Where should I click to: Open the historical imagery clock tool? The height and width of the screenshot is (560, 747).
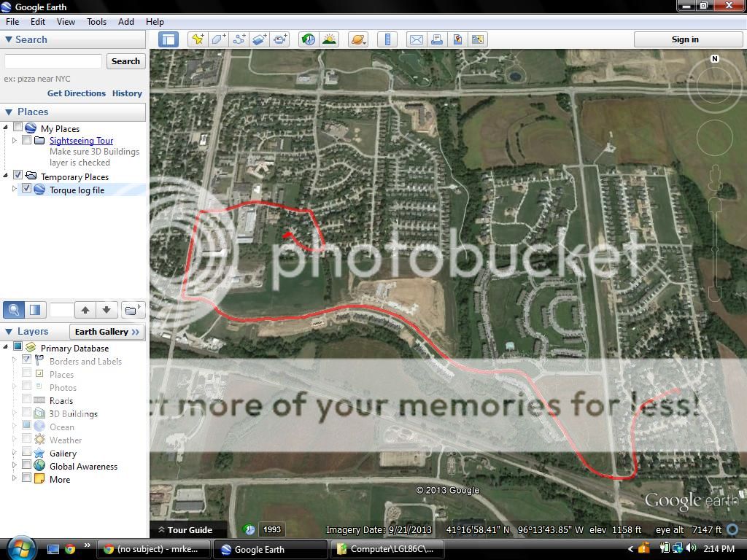coord(309,39)
